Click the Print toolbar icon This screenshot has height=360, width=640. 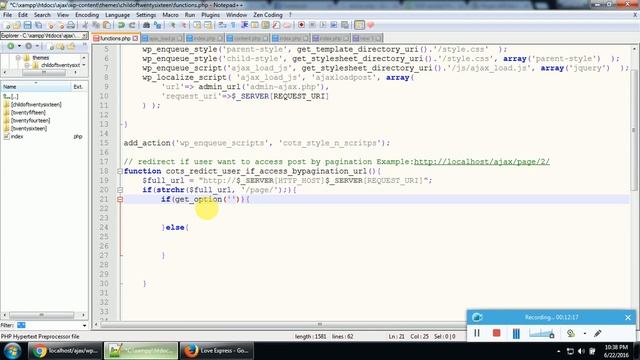(71, 25)
